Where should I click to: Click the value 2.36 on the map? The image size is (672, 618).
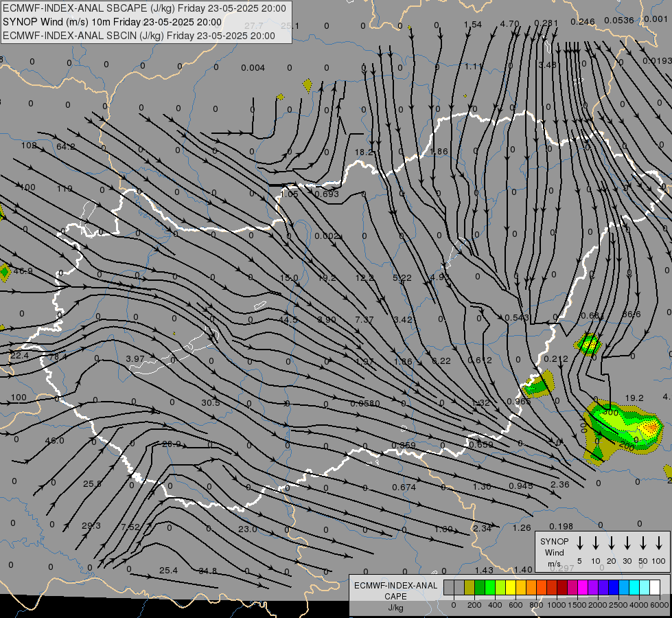tap(559, 485)
